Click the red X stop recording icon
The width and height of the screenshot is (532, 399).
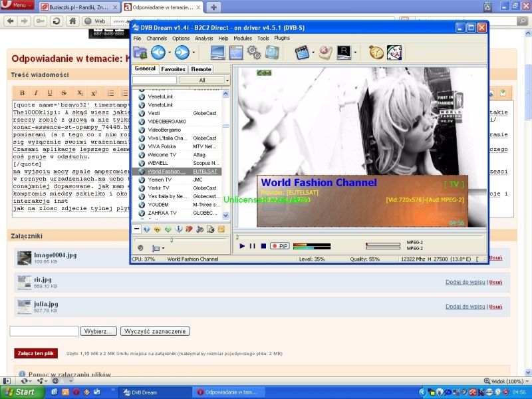pos(325,53)
